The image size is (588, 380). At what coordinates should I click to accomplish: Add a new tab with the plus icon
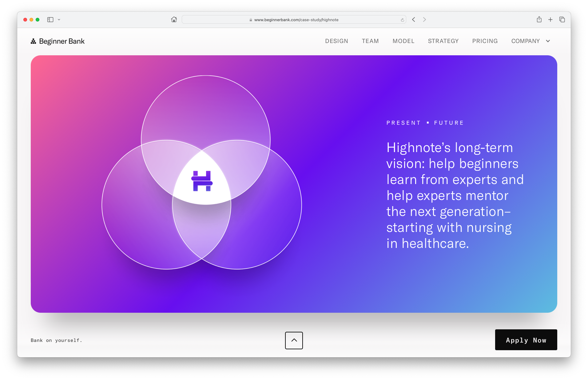550,20
